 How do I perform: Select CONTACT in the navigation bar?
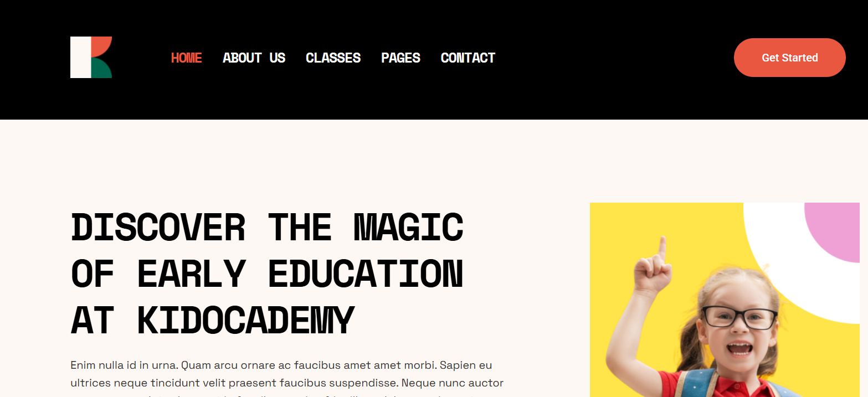coord(468,58)
